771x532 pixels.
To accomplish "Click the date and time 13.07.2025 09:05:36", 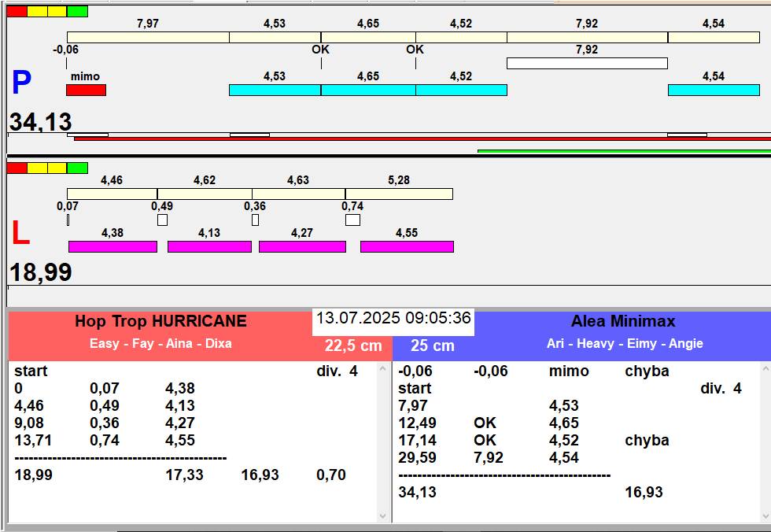I will tap(393, 318).
